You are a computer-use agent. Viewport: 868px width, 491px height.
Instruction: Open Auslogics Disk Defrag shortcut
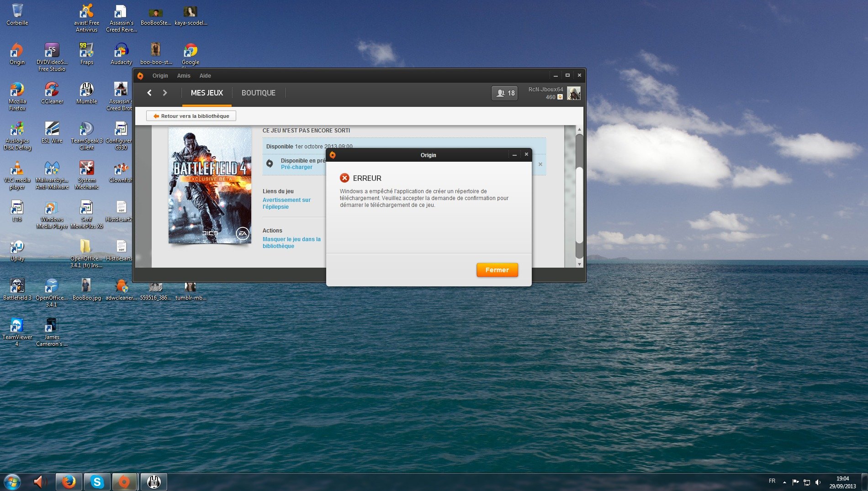[x=17, y=135]
